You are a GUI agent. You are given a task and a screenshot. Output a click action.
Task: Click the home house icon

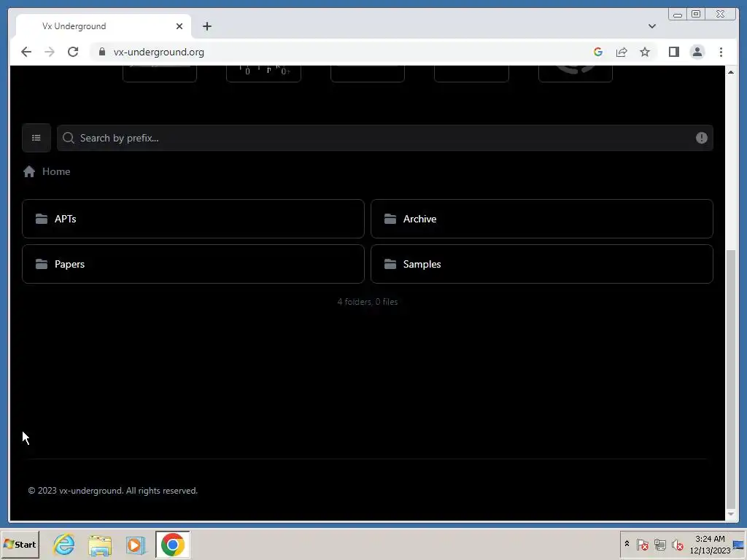[29, 171]
